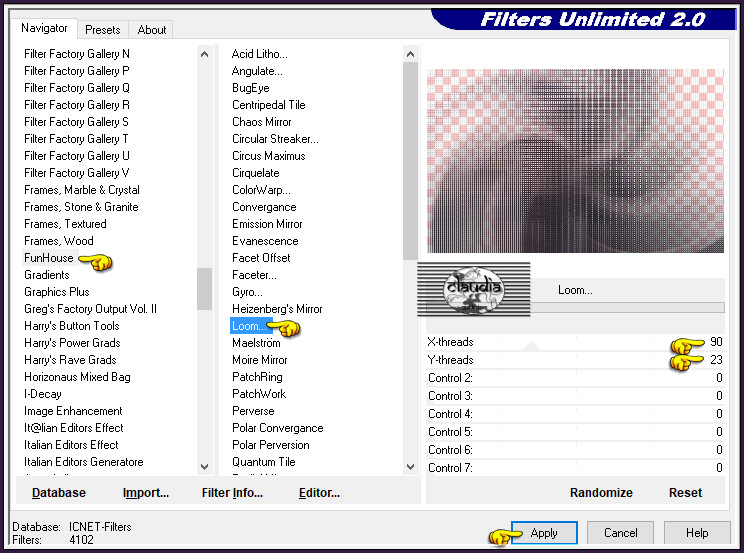The width and height of the screenshot is (744, 553).
Task: Select Frames, Stone & Granite
Action: [x=81, y=207]
